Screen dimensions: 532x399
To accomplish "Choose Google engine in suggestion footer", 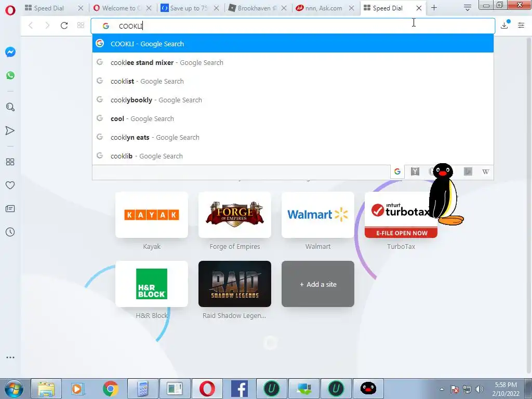I will tap(397, 171).
